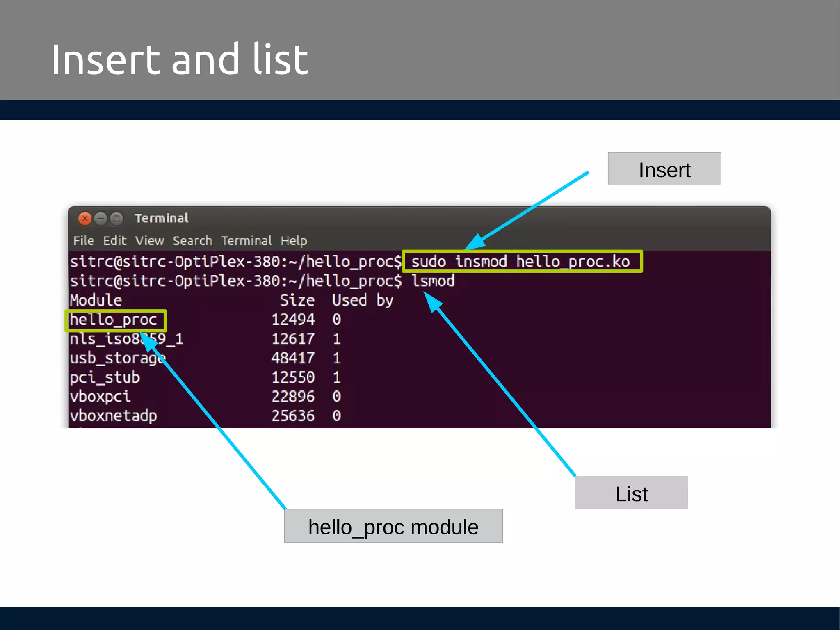Viewport: 840px width, 630px height.
Task: Click the Insert label box
Action: [664, 169]
